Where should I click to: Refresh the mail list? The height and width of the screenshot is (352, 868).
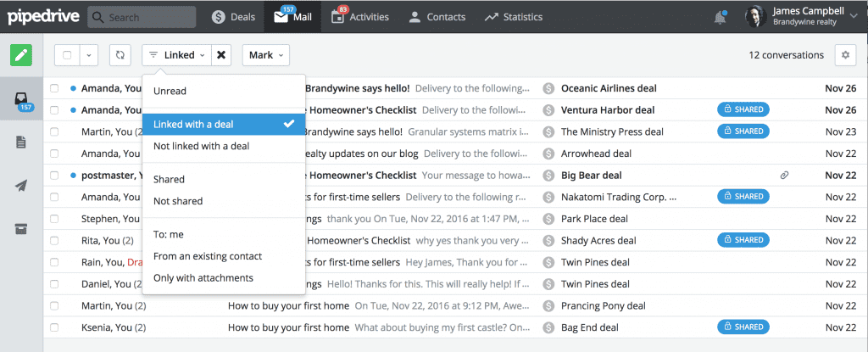[120, 55]
